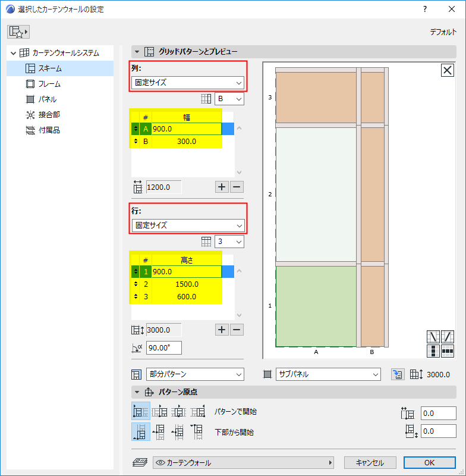Click the デフォルト label

[443, 32]
